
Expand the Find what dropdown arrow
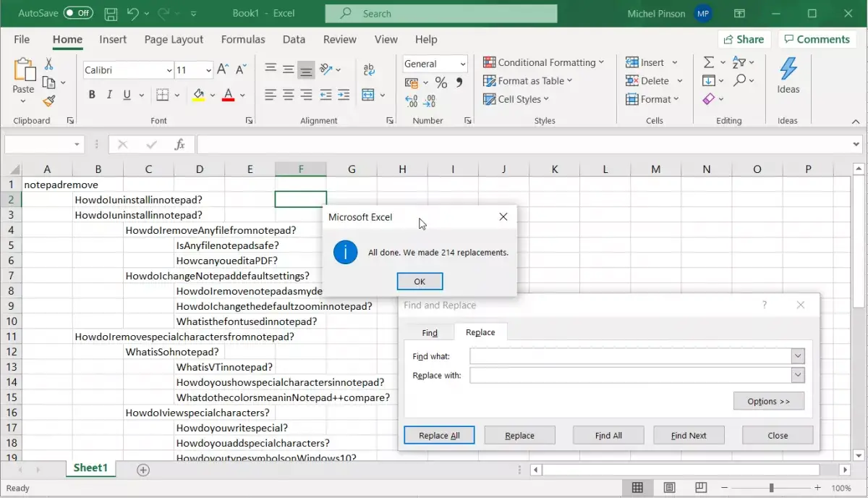click(x=798, y=356)
